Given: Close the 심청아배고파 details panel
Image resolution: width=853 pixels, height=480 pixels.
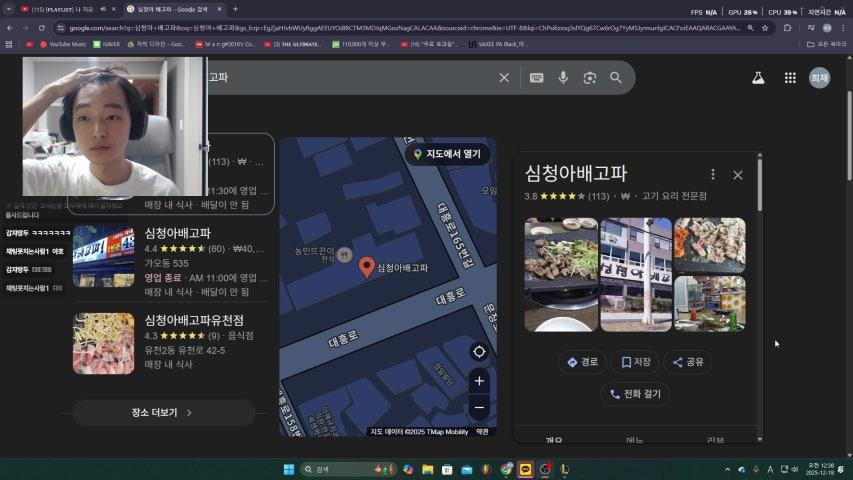Looking at the screenshot, I should pyautogui.click(x=738, y=175).
